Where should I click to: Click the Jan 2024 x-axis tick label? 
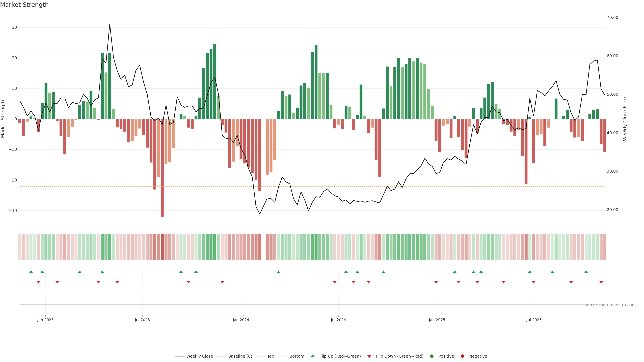click(x=241, y=320)
